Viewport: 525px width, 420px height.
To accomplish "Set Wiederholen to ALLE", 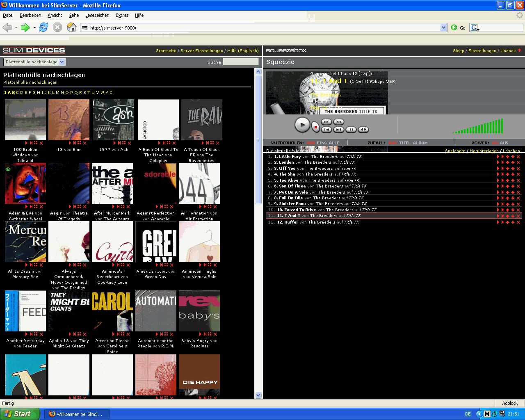I will point(334,143).
